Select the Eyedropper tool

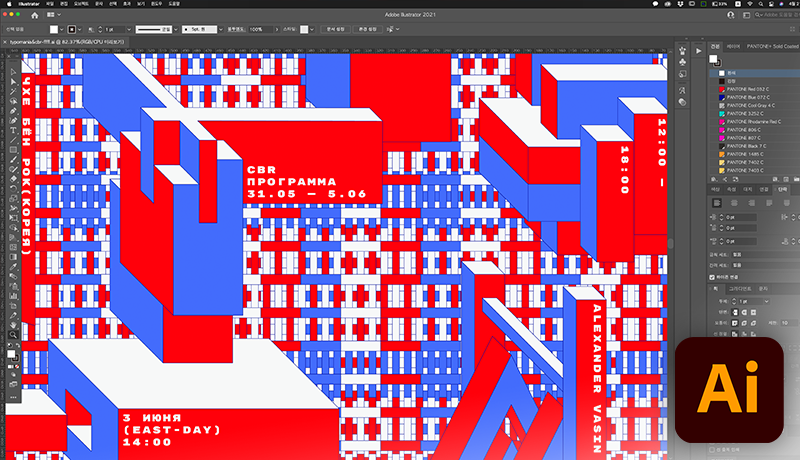(x=13, y=266)
